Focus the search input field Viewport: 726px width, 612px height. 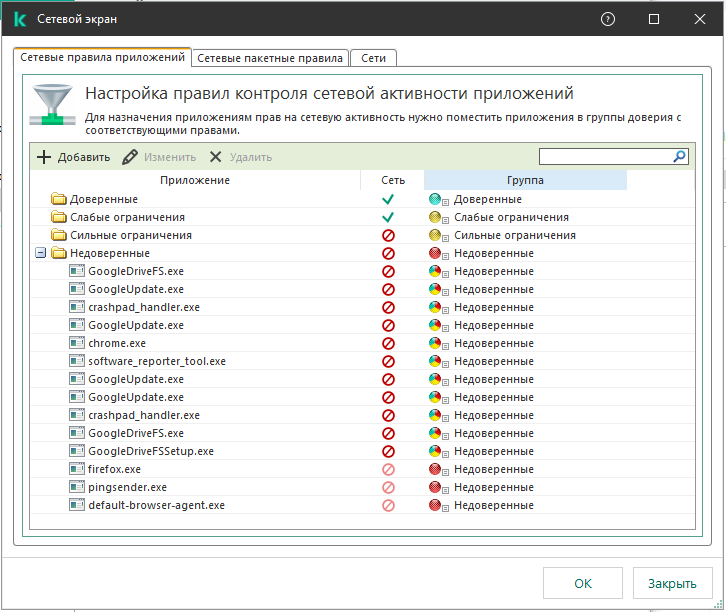tap(605, 157)
